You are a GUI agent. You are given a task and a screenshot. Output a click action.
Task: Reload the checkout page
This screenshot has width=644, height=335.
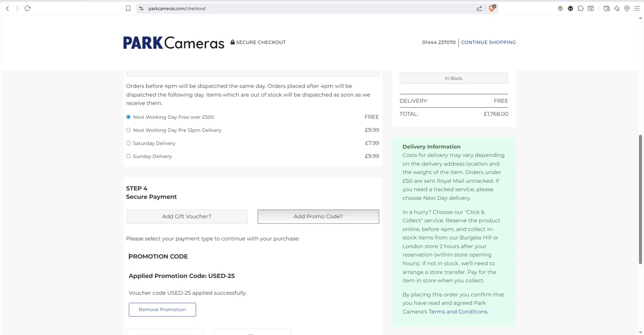pyautogui.click(x=27, y=8)
